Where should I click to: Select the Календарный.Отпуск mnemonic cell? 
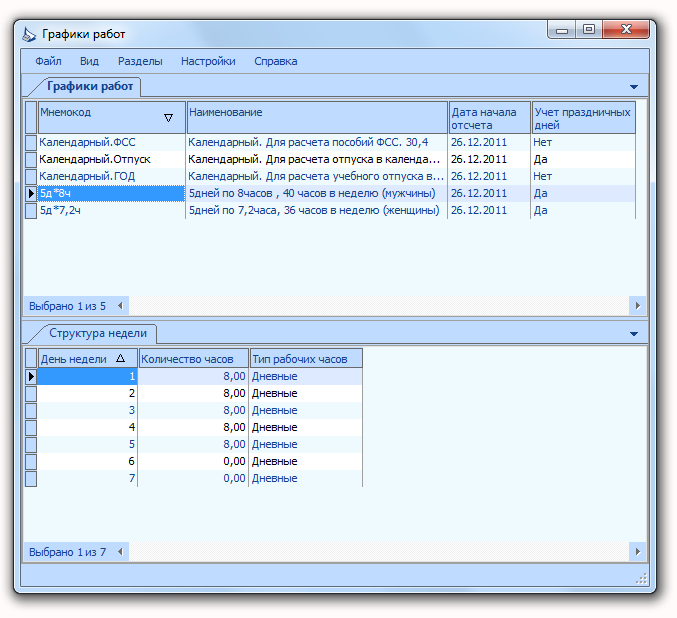pos(111,159)
